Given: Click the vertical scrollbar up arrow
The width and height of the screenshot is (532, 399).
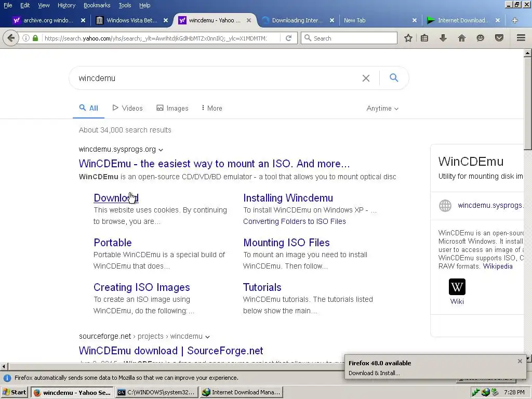Looking at the screenshot, I should click(528, 54).
